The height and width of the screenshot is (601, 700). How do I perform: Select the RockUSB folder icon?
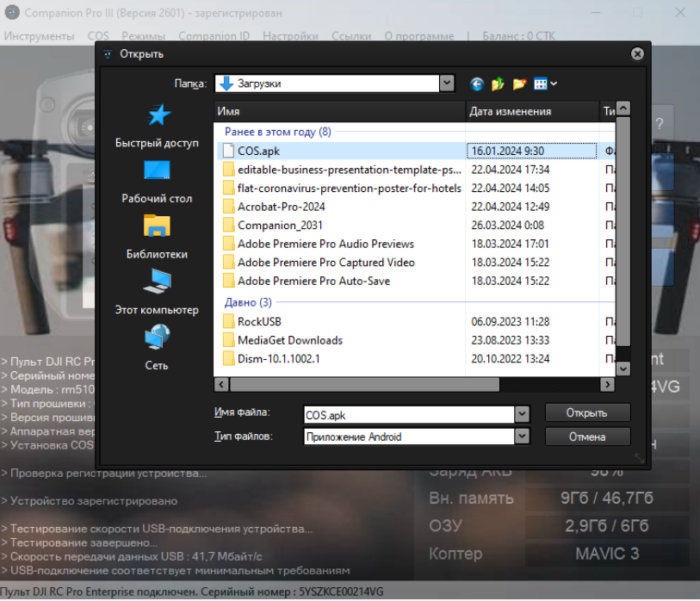(x=228, y=322)
